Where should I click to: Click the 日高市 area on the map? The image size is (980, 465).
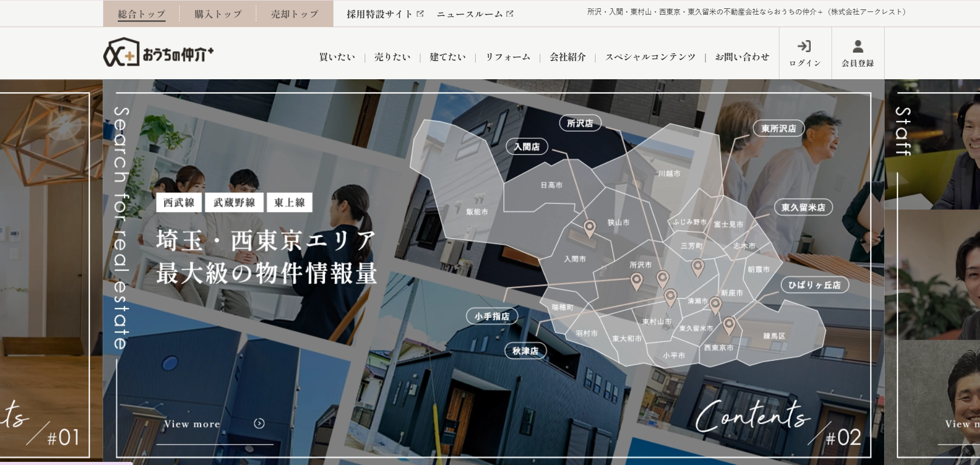pyautogui.click(x=551, y=185)
